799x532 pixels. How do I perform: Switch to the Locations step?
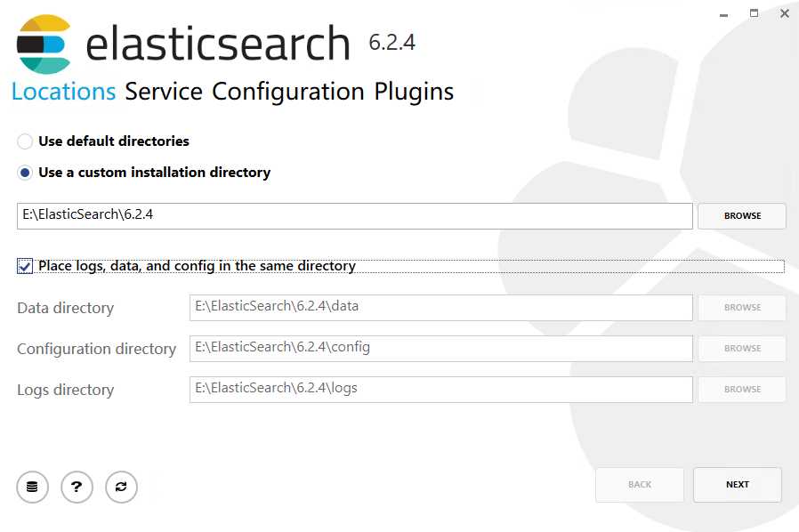point(63,92)
